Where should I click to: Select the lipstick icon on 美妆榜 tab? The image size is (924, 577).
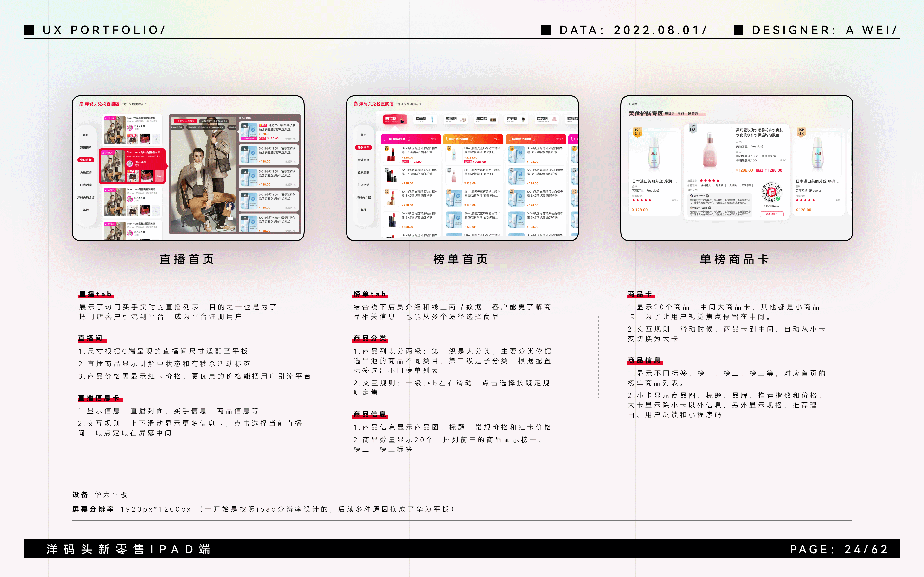[402, 120]
